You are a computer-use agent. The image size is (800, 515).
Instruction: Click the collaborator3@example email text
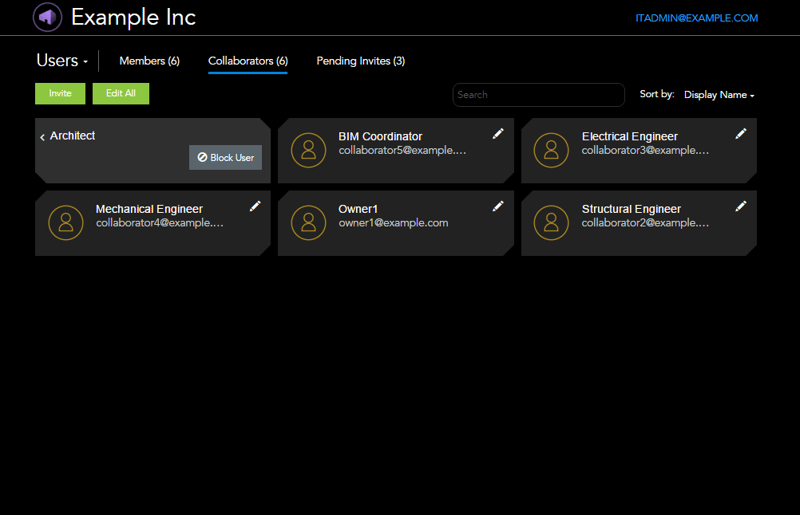point(645,151)
